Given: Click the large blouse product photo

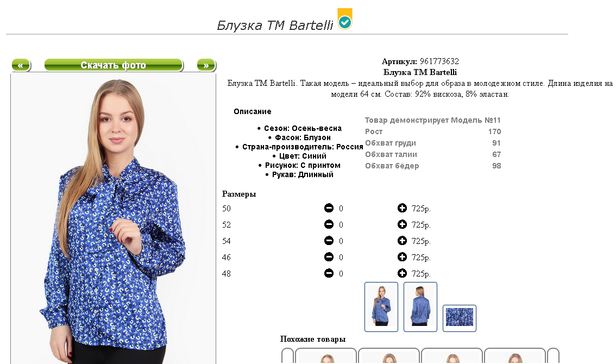Looking at the screenshot, I should pyautogui.click(x=114, y=218).
